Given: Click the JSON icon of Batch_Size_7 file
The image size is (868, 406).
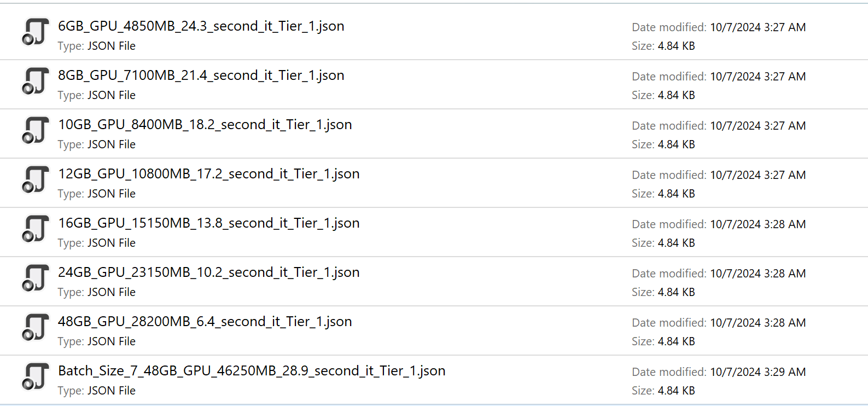Looking at the screenshot, I should [36, 376].
